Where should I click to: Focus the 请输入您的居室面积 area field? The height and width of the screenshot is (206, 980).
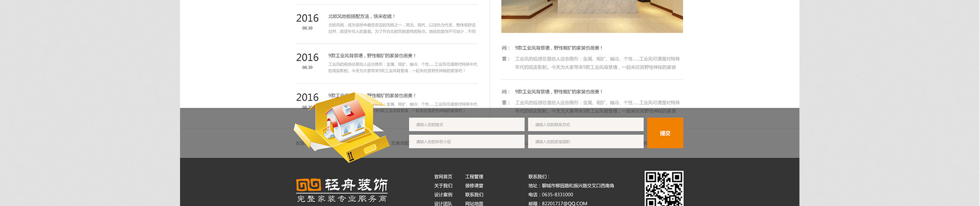coord(585,142)
